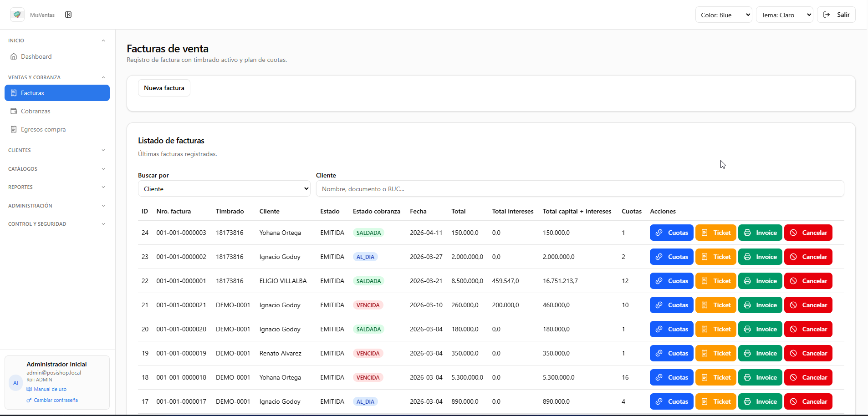Print Ticket for invoice 001-001-0000003
868x416 pixels.
(x=716, y=233)
